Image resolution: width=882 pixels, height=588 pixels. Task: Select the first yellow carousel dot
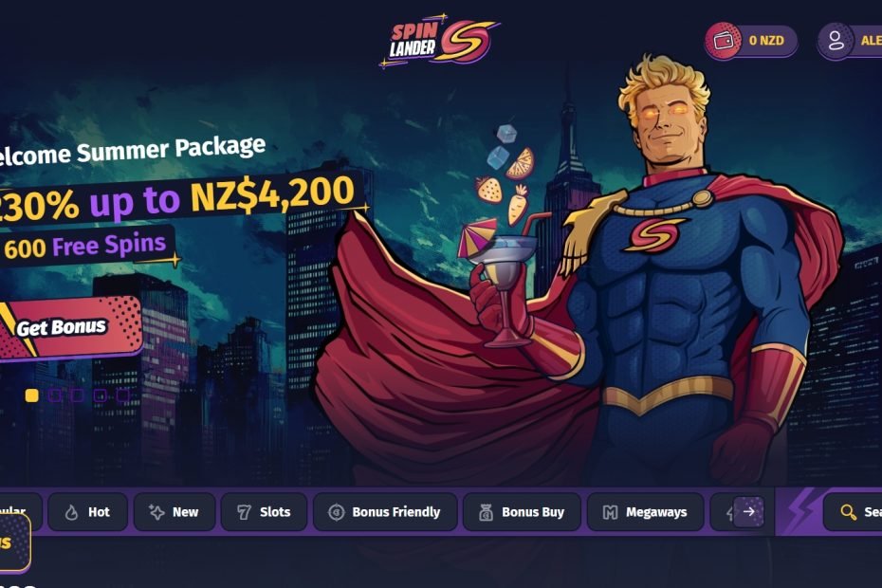(32, 395)
